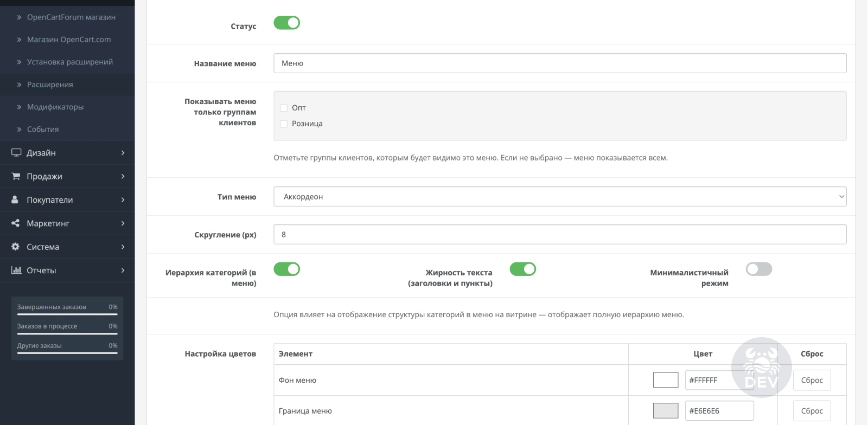Click the Граница меню row label
Viewport: 868px width, 425px height.
305,411
